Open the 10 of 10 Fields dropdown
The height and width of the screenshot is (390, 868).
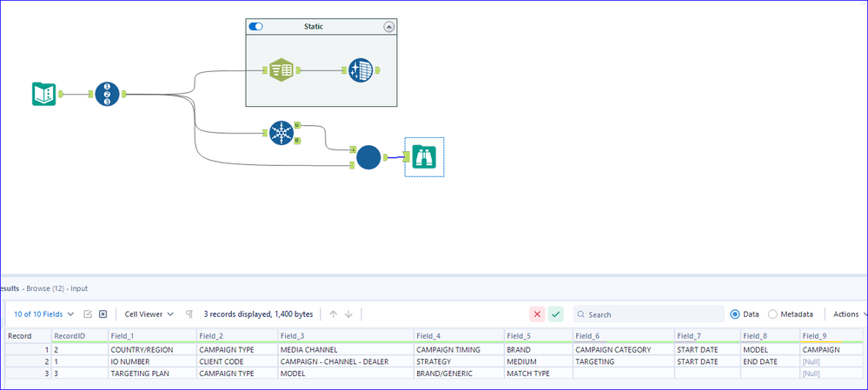click(43, 314)
